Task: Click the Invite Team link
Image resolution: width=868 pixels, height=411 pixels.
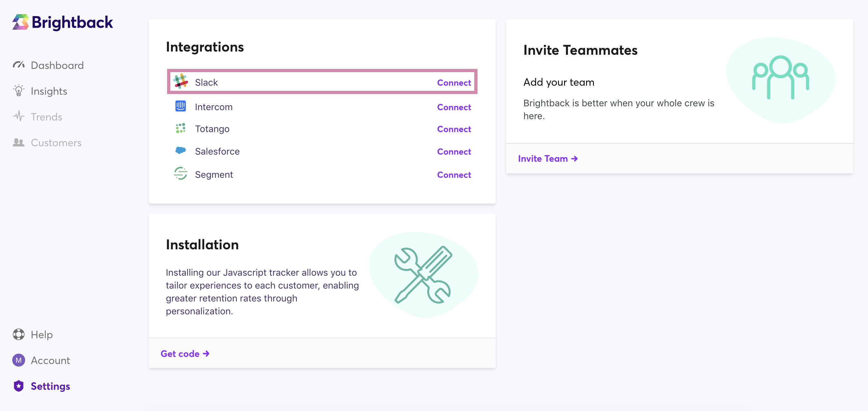Action: (x=547, y=158)
